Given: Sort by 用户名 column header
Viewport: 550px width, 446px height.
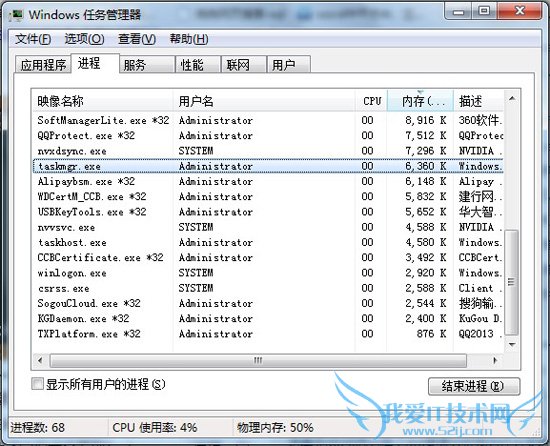Looking at the screenshot, I should 264,101.
